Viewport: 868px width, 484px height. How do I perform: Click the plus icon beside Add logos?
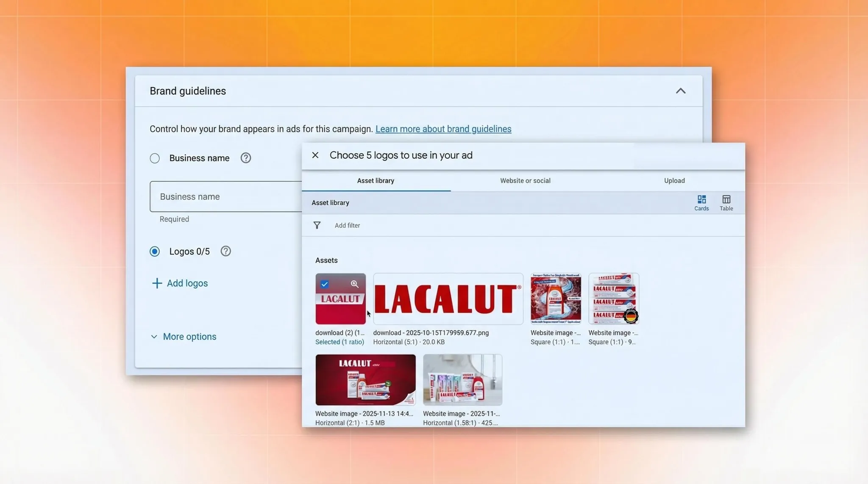pyautogui.click(x=157, y=283)
